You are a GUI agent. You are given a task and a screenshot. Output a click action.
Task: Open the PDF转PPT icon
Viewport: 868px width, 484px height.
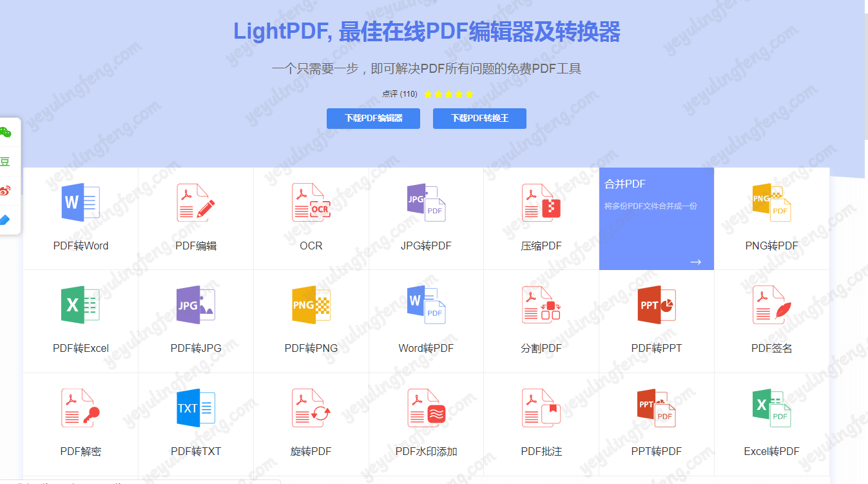[657, 305]
